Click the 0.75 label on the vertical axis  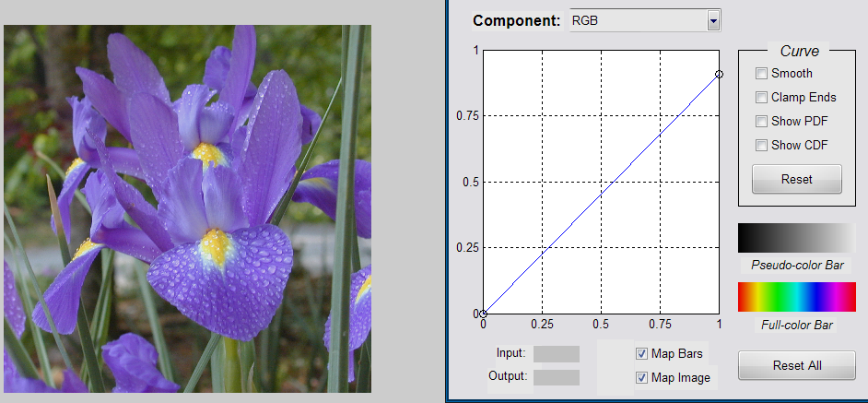[x=467, y=116]
